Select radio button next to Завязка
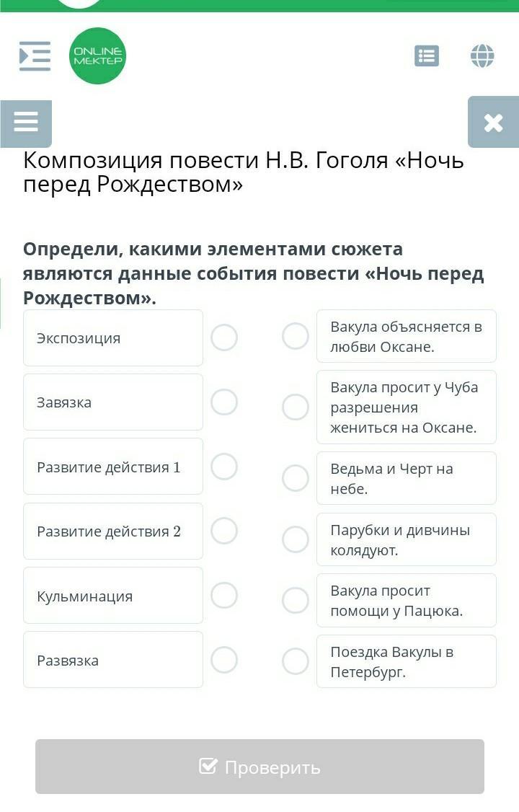Viewport: 519px width, 812px height. (224, 402)
